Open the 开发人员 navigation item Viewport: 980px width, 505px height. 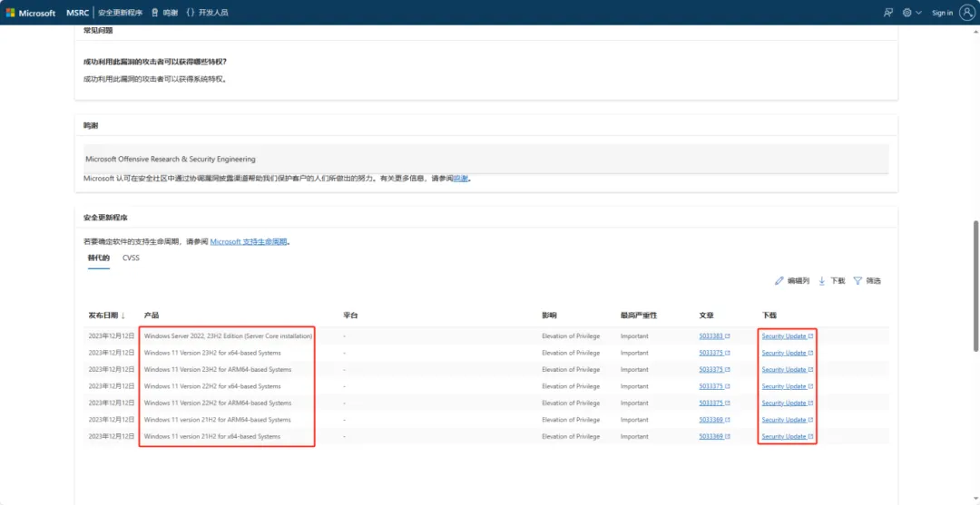[208, 13]
